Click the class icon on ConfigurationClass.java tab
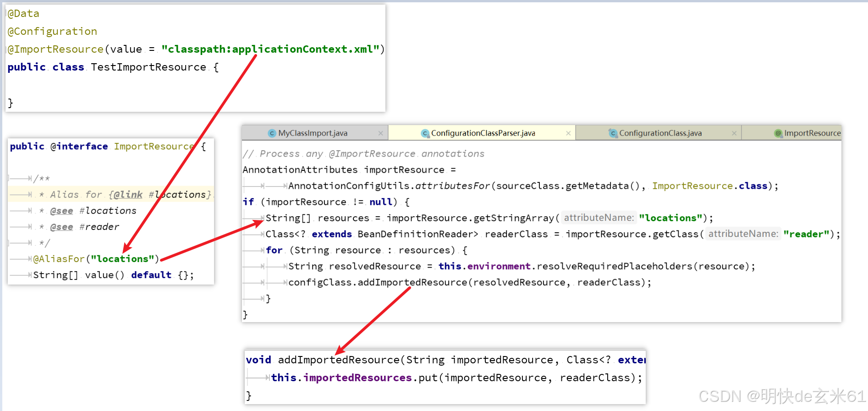 point(613,133)
